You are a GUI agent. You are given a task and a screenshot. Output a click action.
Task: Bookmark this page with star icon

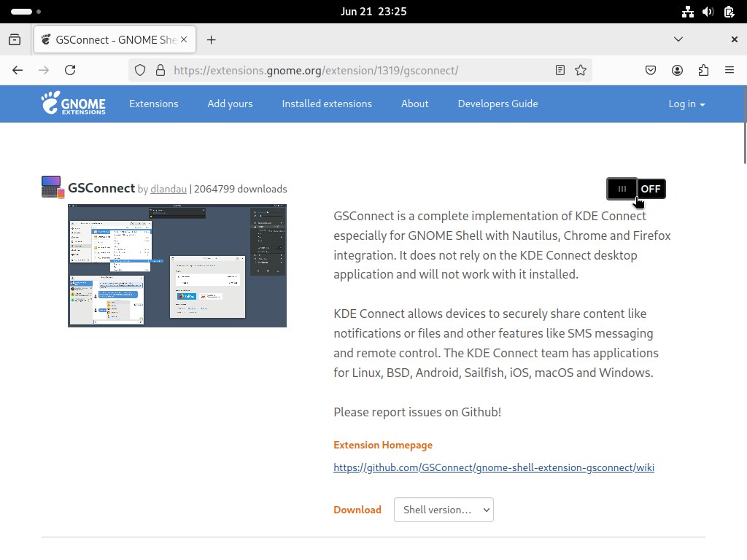coord(581,71)
